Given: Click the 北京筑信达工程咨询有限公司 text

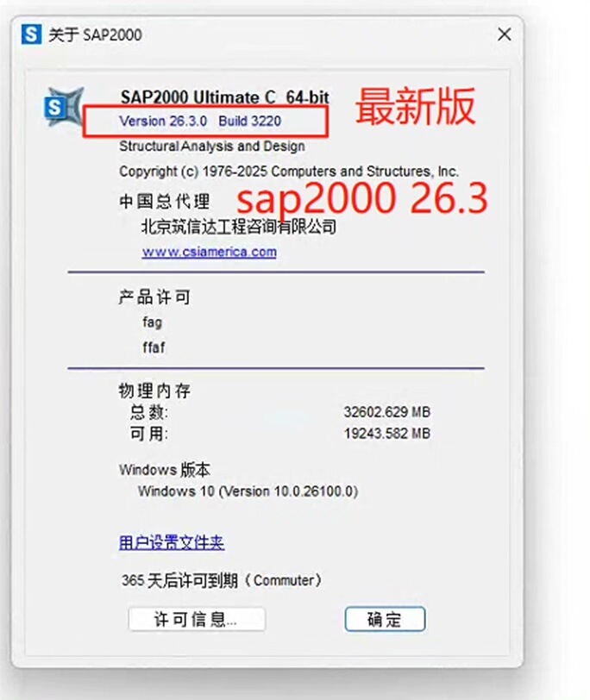Looking at the screenshot, I should point(239,227).
